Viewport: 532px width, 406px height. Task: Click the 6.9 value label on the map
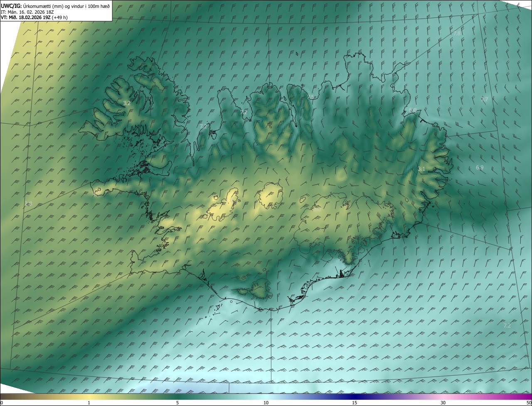480,168
